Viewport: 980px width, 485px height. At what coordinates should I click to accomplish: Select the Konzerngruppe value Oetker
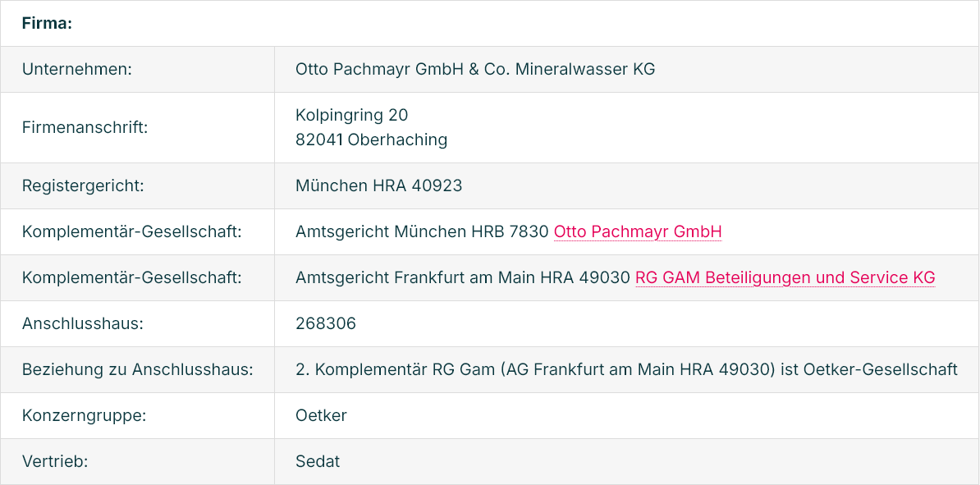click(x=321, y=416)
